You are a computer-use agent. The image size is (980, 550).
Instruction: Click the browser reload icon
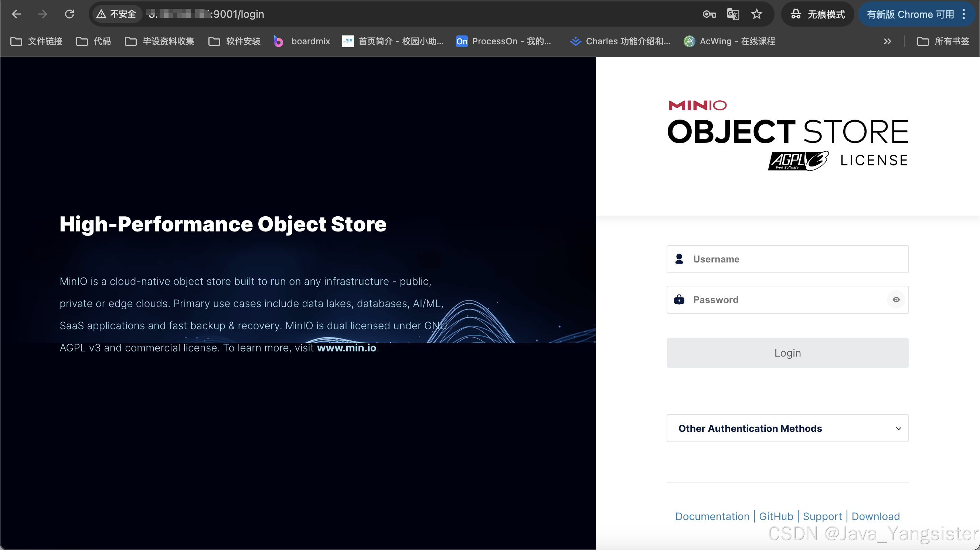click(69, 14)
